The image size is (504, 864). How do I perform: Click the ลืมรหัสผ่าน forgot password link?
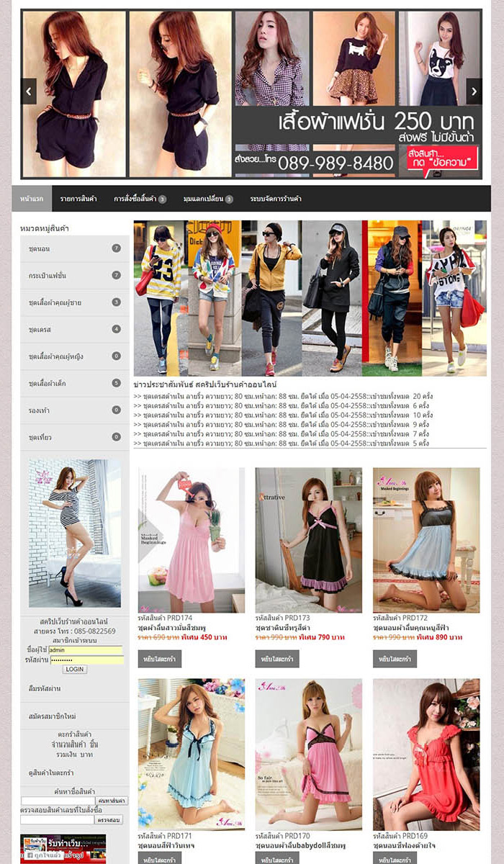click(x=45, y=688)
